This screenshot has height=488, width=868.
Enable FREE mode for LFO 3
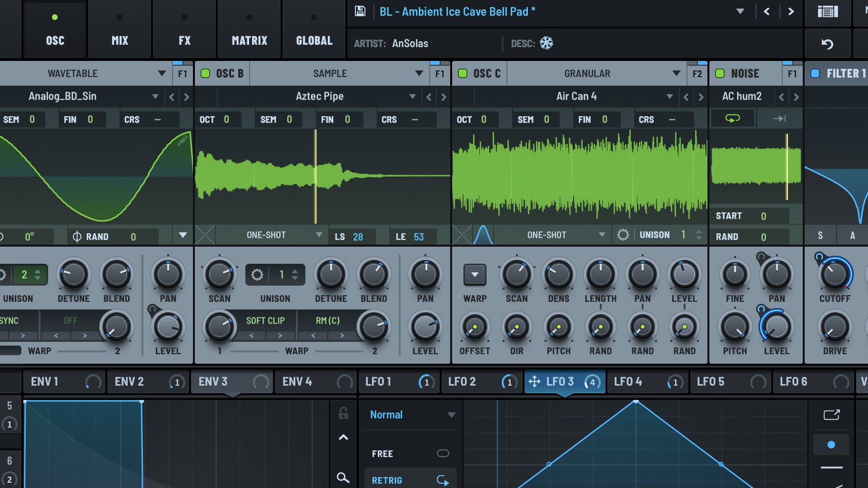point(443,453)
